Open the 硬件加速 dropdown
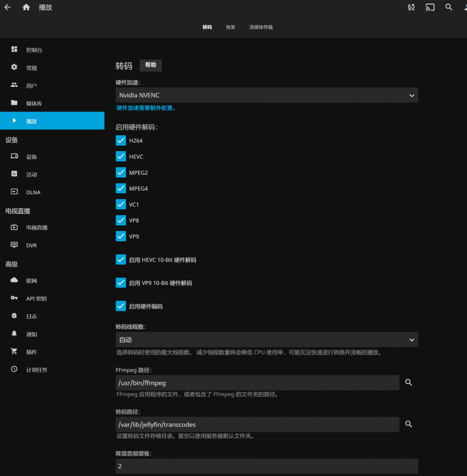Viewport: 467px width, 476px height. [267, 95]
